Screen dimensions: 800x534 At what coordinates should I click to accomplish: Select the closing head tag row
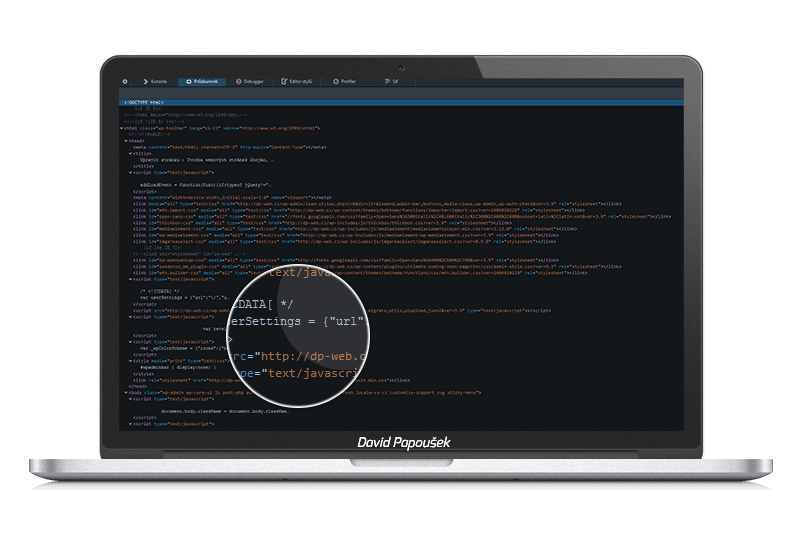pyautogui.click(x=138, y=387)
